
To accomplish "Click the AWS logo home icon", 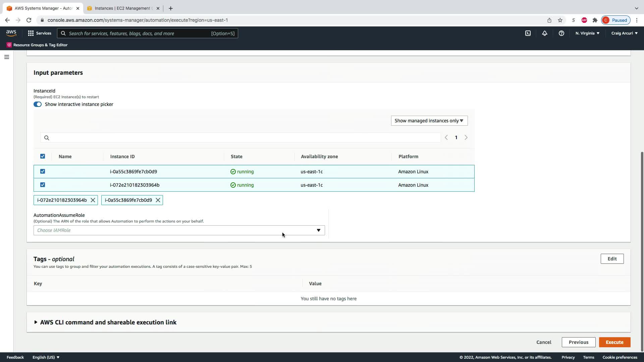I will 11,33.
